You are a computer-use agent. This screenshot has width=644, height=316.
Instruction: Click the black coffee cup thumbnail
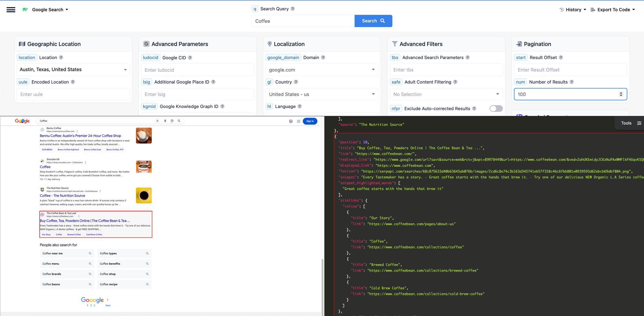144,196
